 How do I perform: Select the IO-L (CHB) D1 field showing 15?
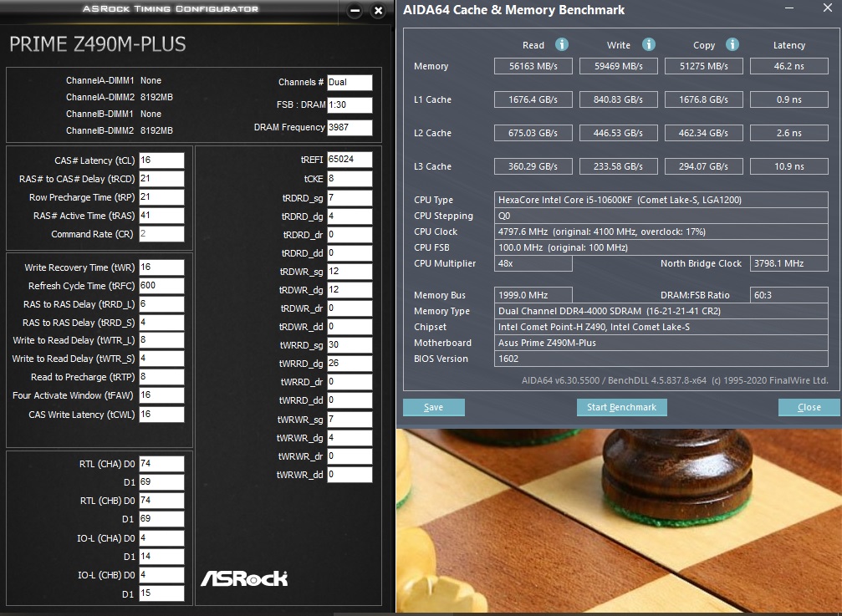161,593
